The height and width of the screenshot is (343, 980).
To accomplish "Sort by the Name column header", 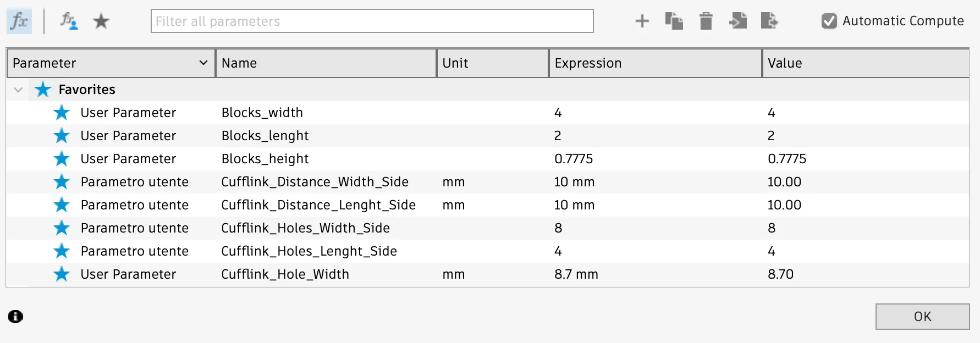I will (x=327, y=63).
